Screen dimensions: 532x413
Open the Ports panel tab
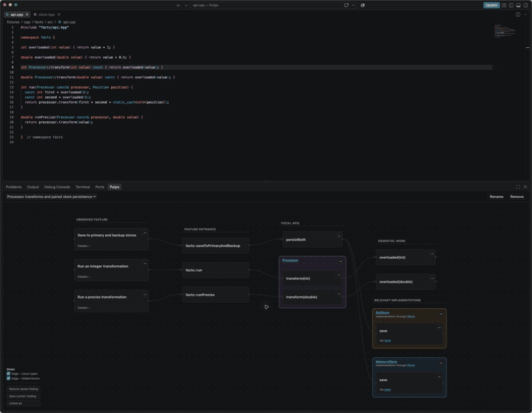(x=100, y=187)
